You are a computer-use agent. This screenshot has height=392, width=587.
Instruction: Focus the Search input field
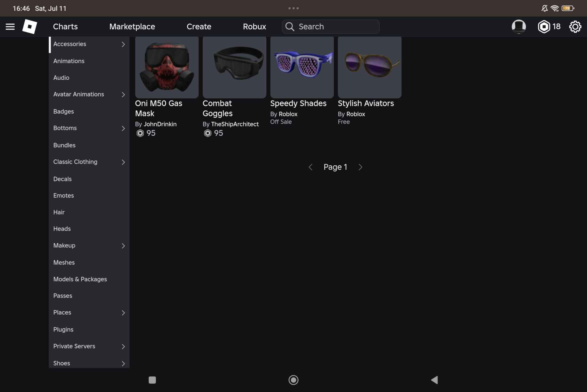pyautogui.click(x=331, y=27)
